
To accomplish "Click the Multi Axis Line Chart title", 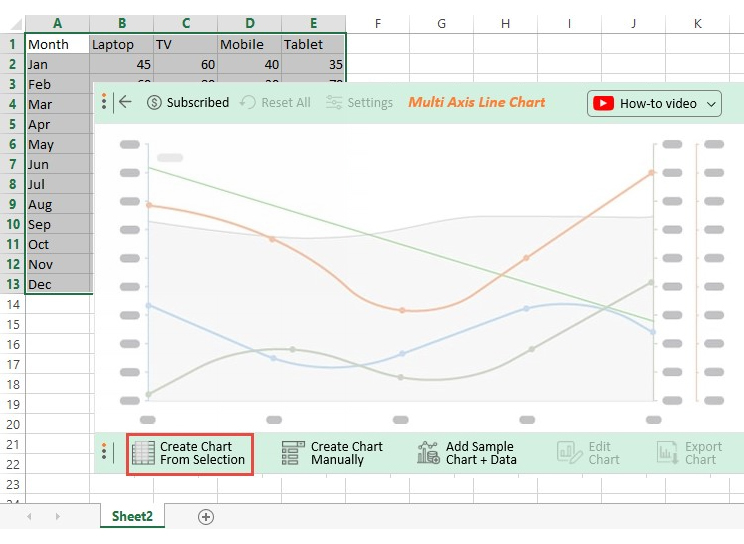I will 477,102.
